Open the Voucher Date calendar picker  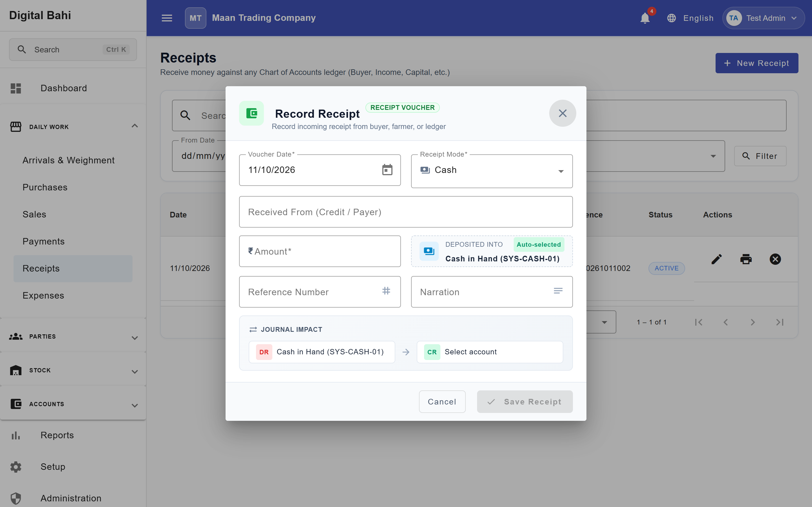point(387,170)
